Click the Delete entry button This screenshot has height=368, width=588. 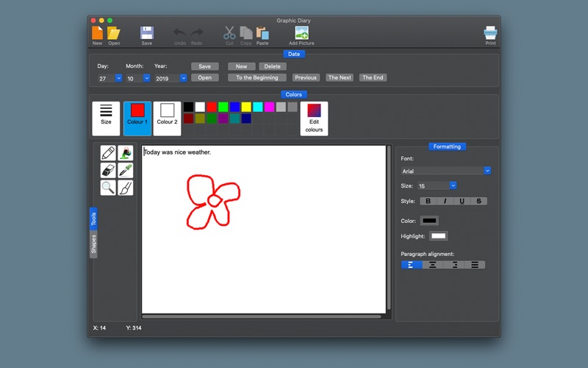(272, 66)
